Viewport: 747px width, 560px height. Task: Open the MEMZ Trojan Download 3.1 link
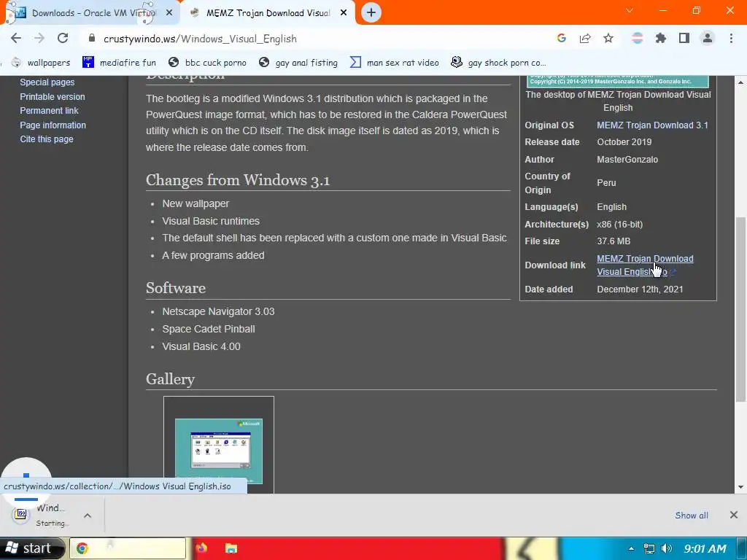coord(652,125)
